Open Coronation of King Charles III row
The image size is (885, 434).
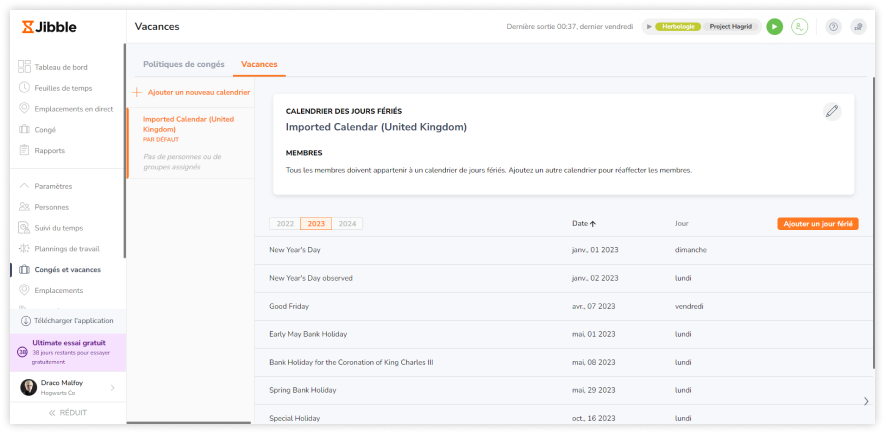(x=563, y=362)
